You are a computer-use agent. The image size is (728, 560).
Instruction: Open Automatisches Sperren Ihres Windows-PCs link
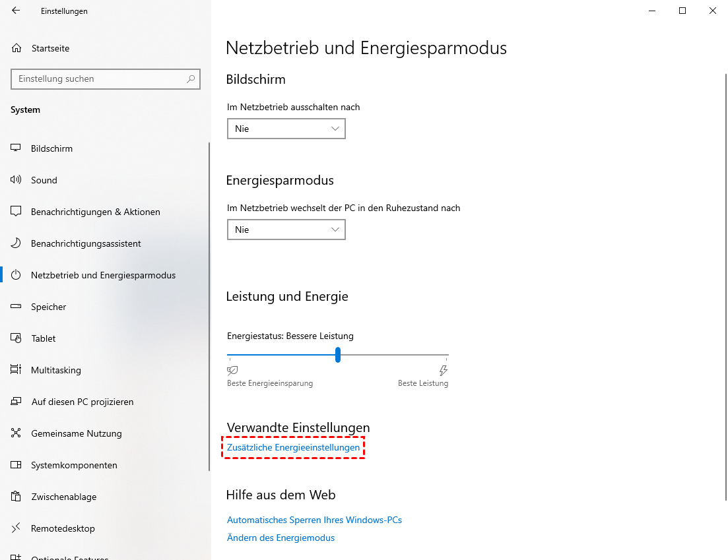(314, 520)
